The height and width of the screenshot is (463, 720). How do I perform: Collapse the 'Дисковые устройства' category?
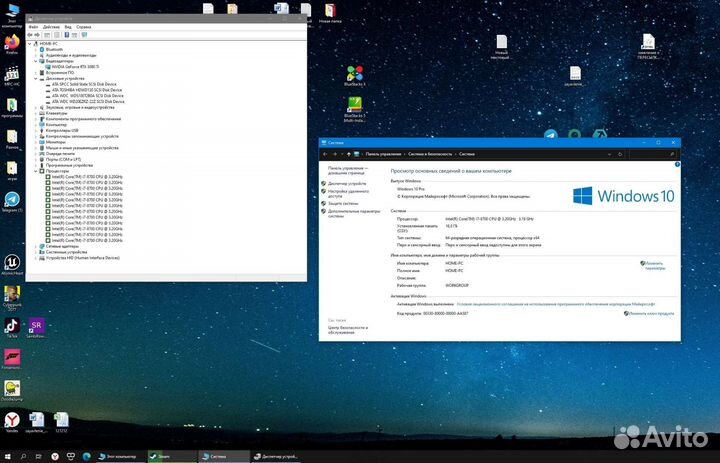coord(36,79)
